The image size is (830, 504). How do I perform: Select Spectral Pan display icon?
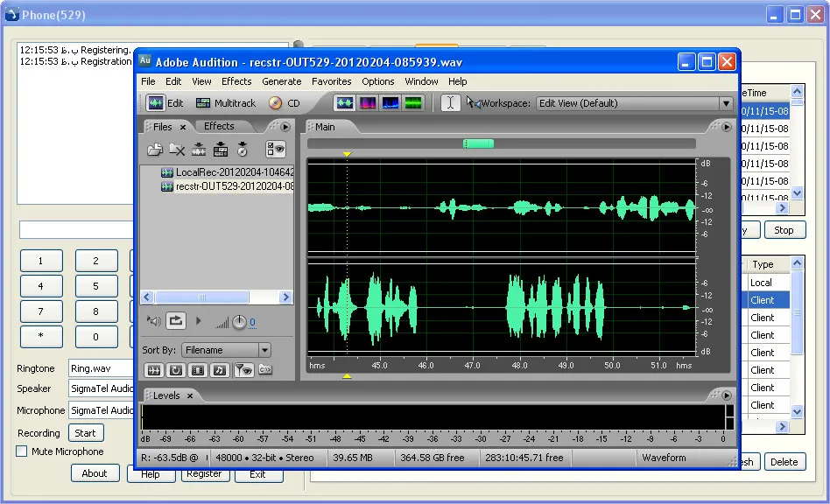click(x=390, y=103)
